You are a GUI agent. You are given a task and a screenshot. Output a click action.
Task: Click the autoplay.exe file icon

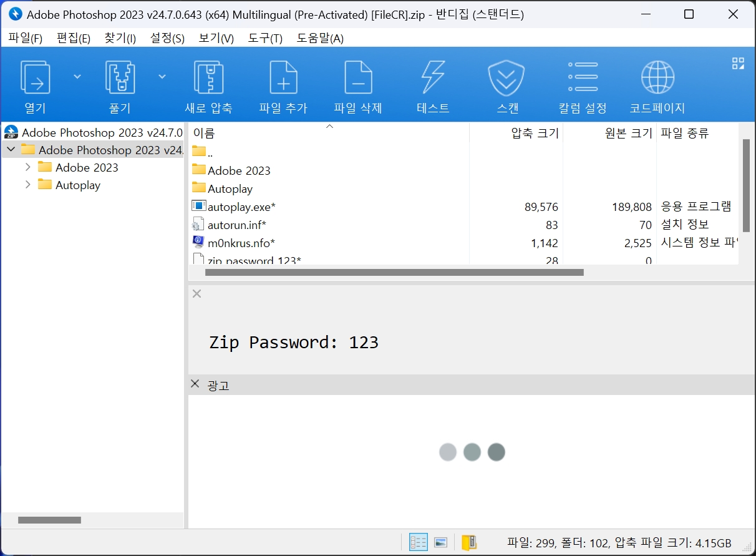pos(198,207)
